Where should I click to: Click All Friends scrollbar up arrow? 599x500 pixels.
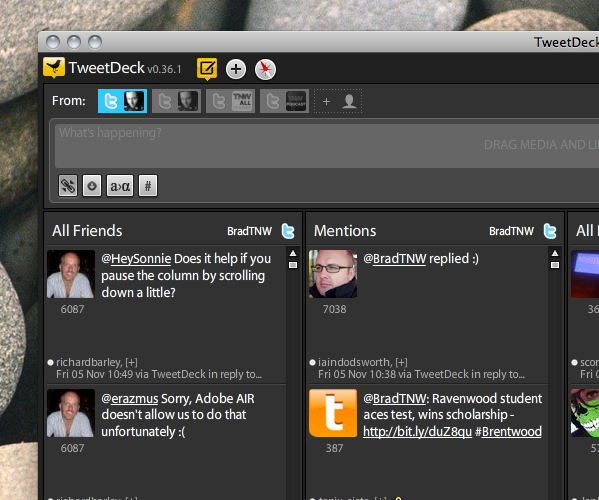293,253
